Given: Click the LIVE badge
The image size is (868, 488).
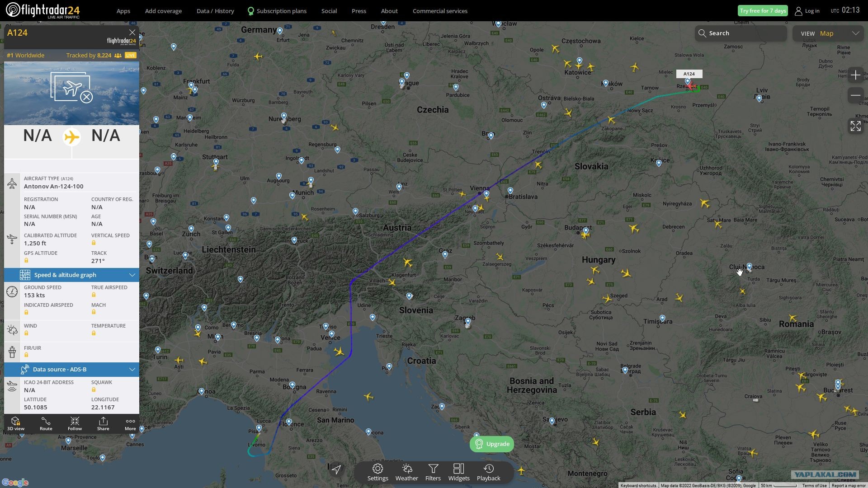Looking at the screenshot, I should (x=131, y=55).
